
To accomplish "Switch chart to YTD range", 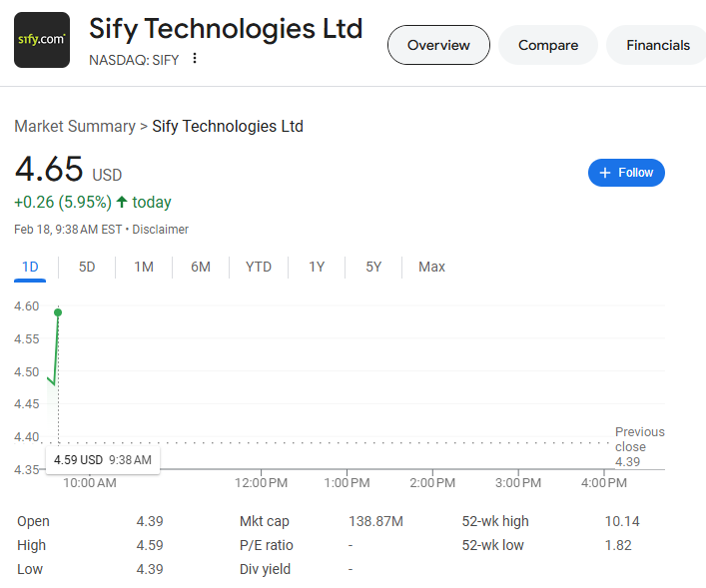I will (x=259, y=267).
